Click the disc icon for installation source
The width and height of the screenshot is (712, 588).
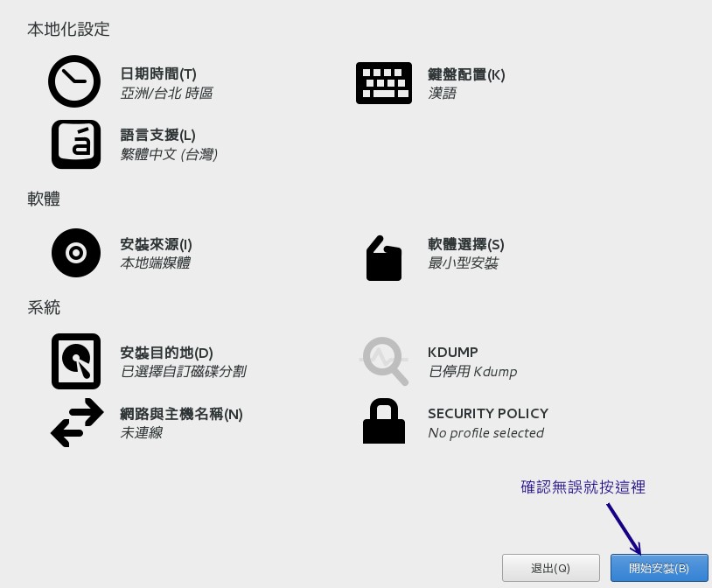76,253
